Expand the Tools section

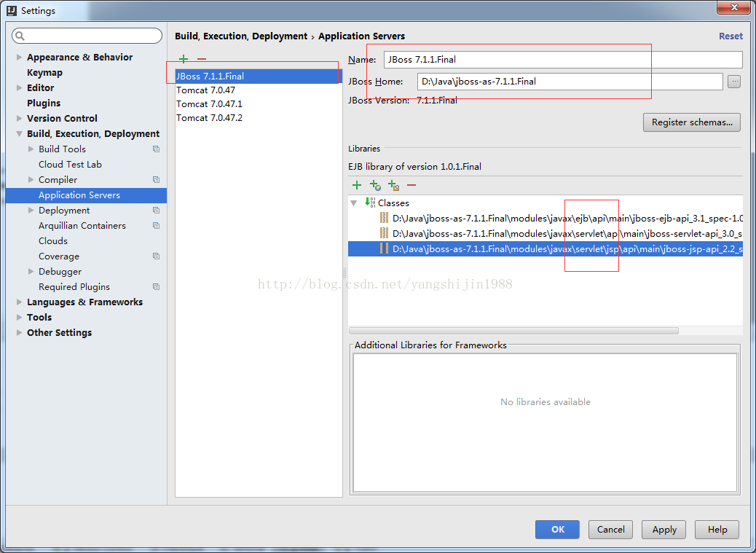click(19, 317)
